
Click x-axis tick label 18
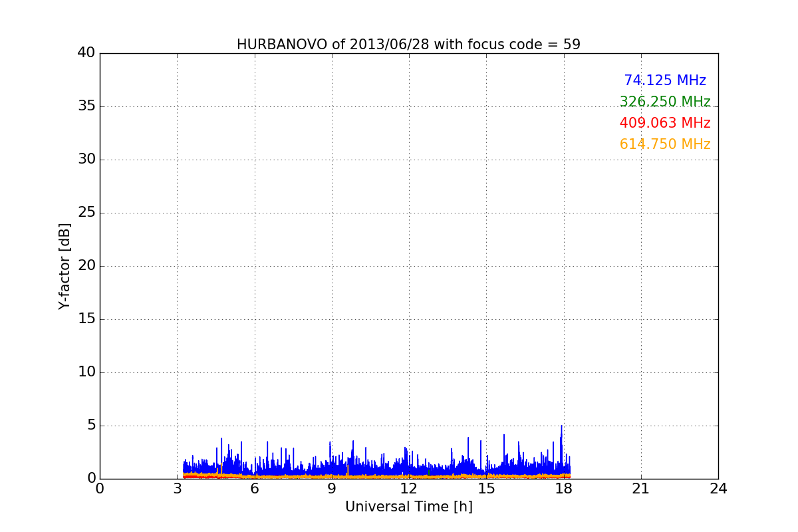click(x=563, y=488)
